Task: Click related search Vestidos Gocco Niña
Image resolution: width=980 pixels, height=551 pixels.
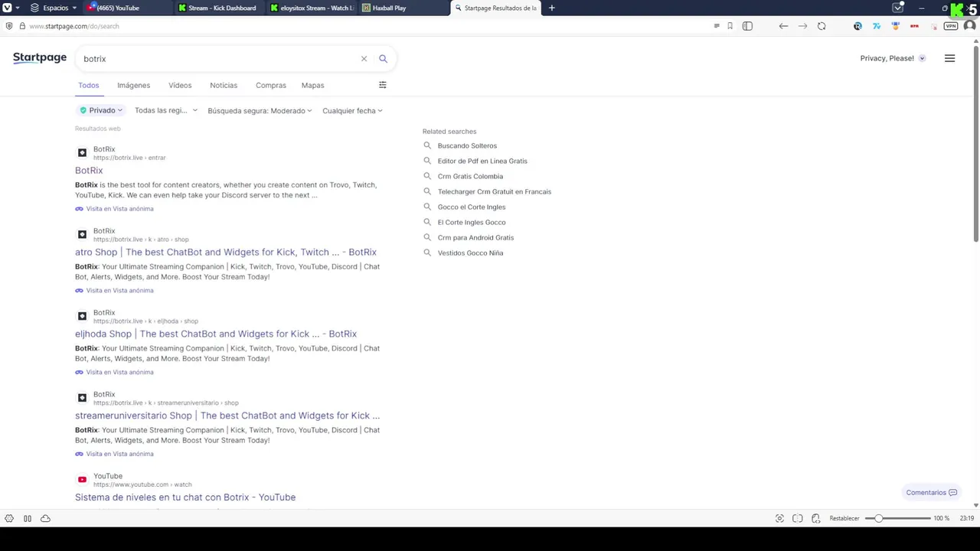Action: pyautogui.click(x=470, y=253)
